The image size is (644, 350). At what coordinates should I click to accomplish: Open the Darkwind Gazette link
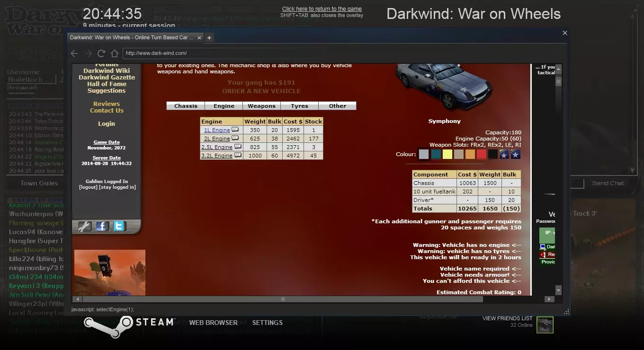[107, 78]
